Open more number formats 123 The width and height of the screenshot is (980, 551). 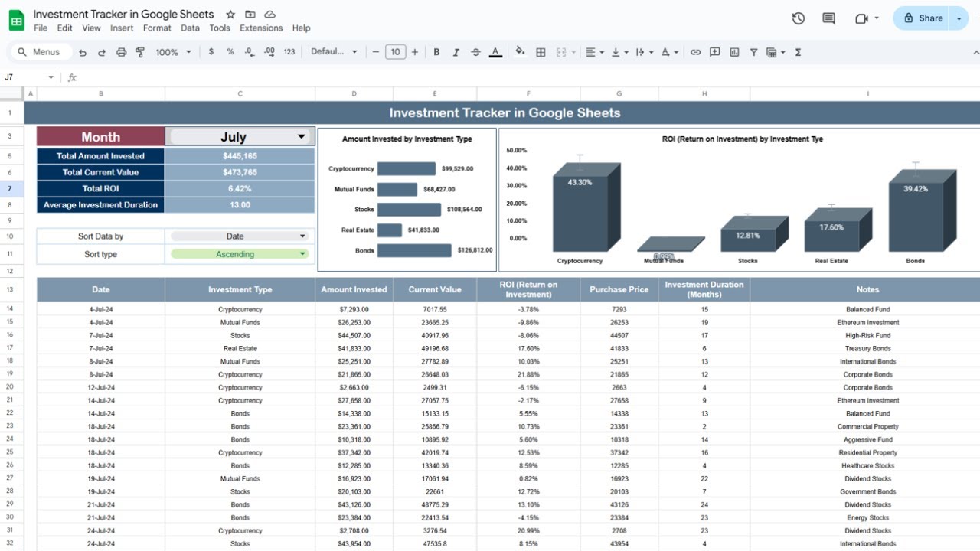[x=289, y=52]
